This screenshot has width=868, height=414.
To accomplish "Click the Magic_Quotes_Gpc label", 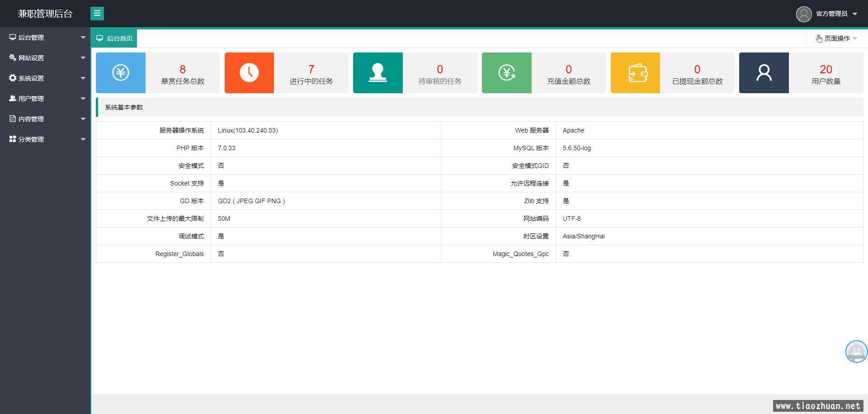I will (x=521, y=254).
